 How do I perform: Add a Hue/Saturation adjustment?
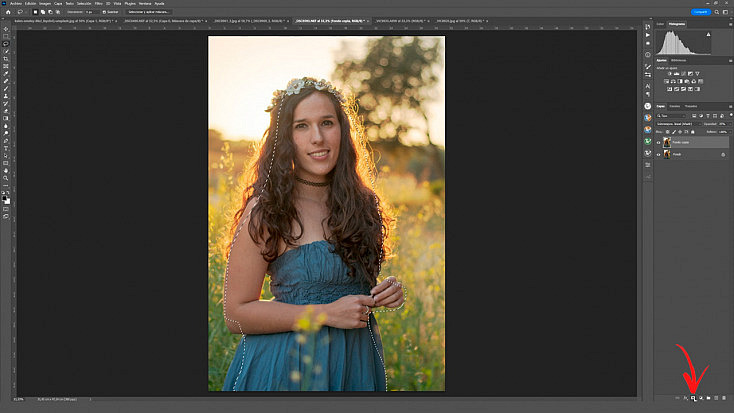666,81
